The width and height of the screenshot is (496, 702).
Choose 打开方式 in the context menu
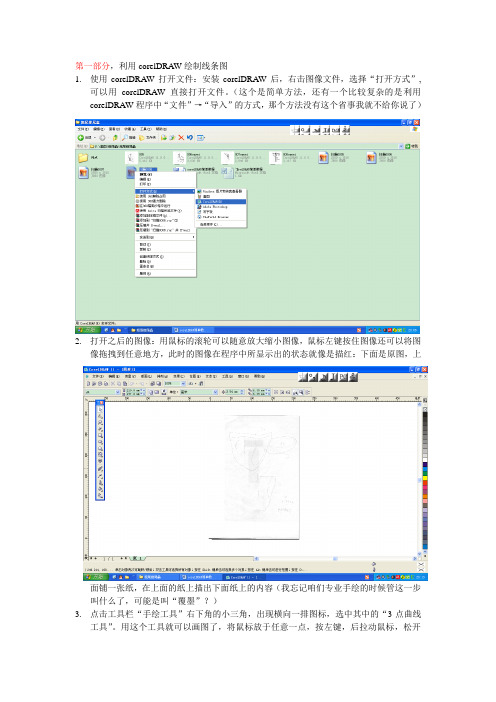click(165, 191)
